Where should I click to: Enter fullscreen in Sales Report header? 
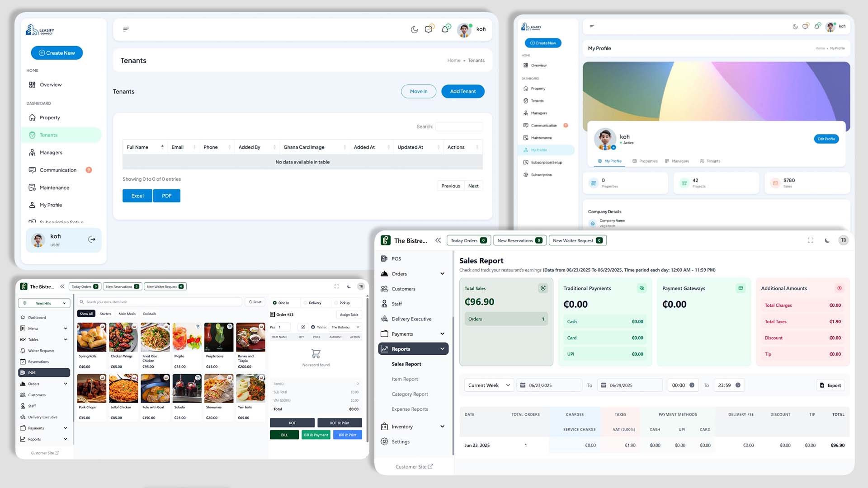[x=810, y=240]
